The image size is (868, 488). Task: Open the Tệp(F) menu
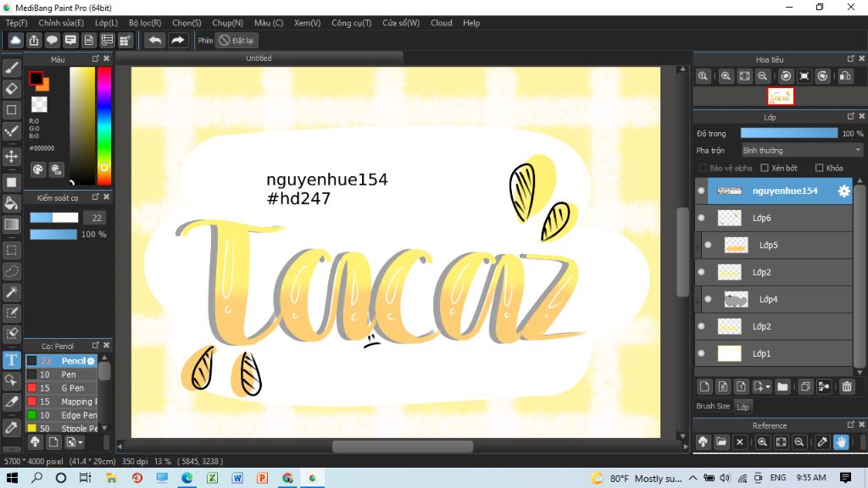point(17,23)
